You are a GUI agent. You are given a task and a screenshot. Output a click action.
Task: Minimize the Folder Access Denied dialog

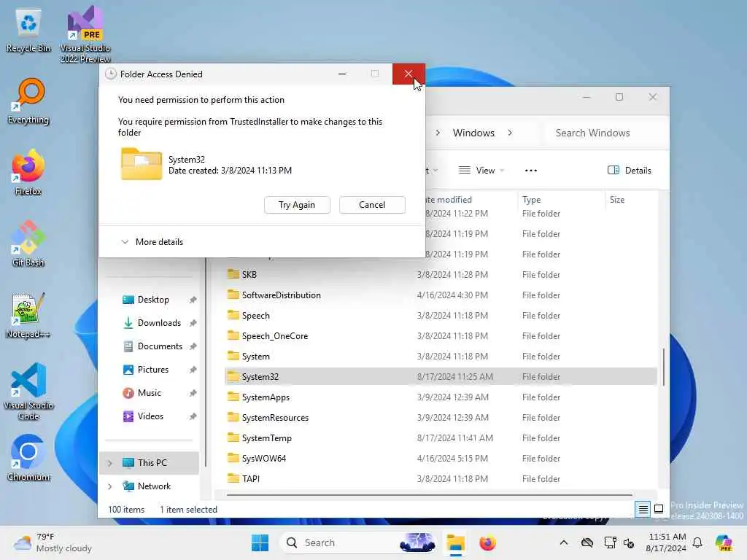coord(342,74)
